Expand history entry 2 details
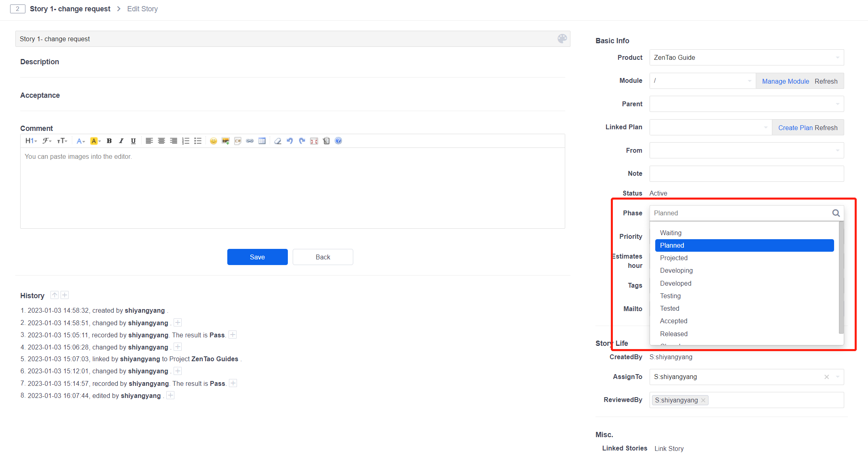Screen dimensions: 868x461 click(x=178, y=322)
